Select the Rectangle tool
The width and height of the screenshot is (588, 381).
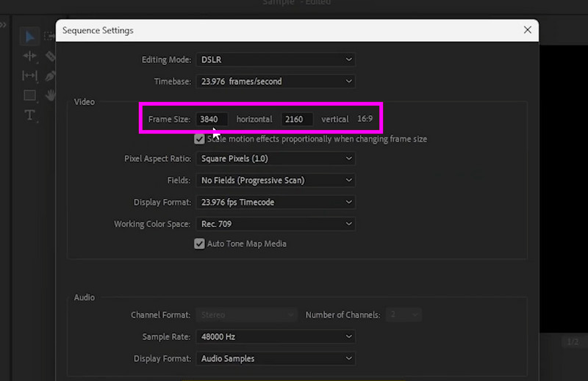pos(29,95)
